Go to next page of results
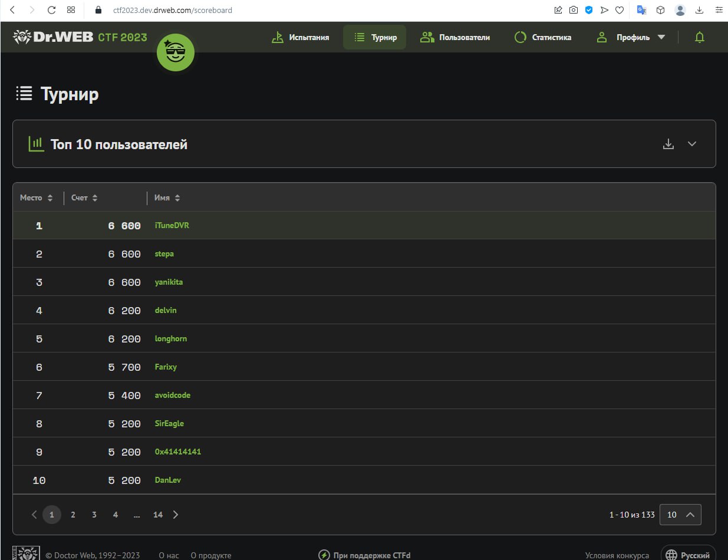 tap(176, 515)
